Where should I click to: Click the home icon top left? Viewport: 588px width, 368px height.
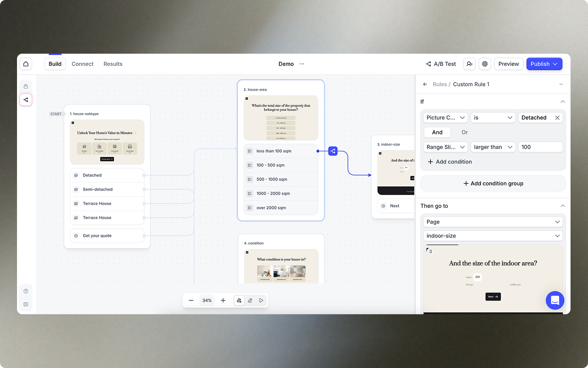26,64
